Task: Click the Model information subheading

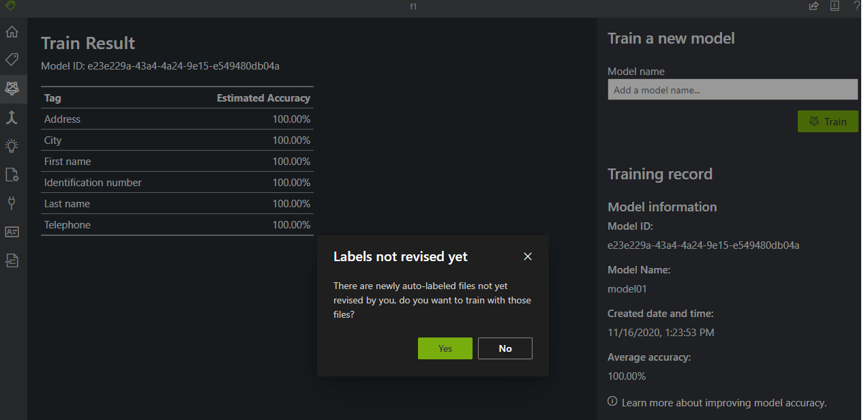Action: (662, 207)
